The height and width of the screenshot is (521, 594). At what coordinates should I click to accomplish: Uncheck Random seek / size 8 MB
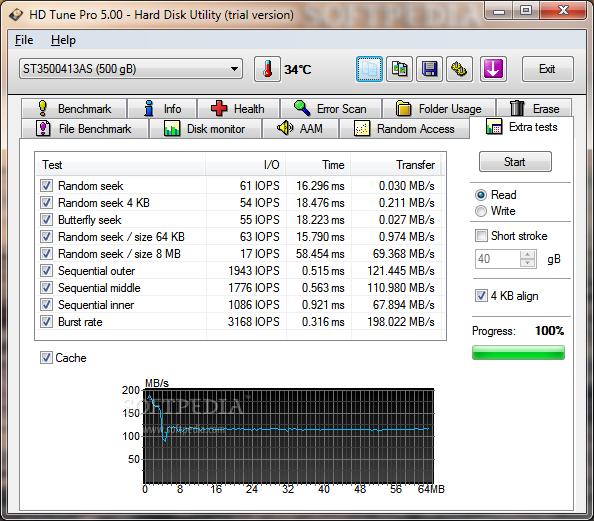click(46, 253)
